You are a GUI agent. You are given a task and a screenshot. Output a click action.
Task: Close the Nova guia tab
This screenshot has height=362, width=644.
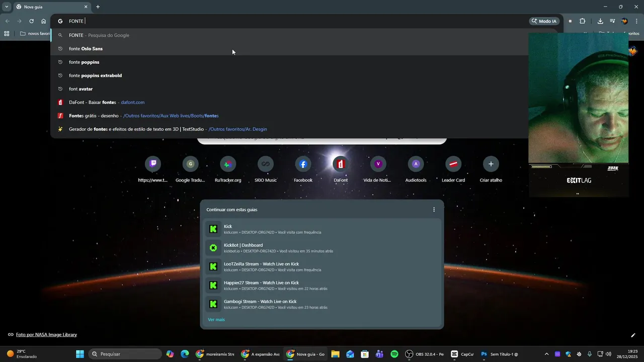pyautogui.click(x=86, y=7)
